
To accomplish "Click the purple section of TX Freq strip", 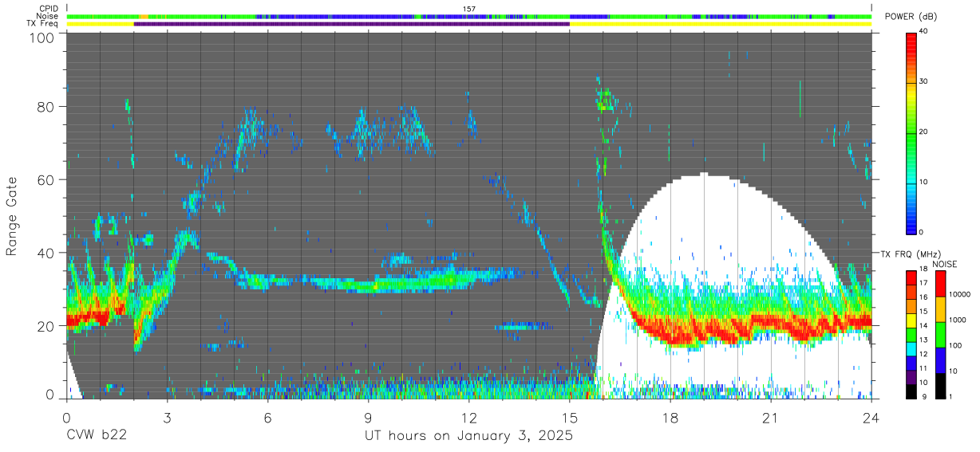I will click(352, 24).
